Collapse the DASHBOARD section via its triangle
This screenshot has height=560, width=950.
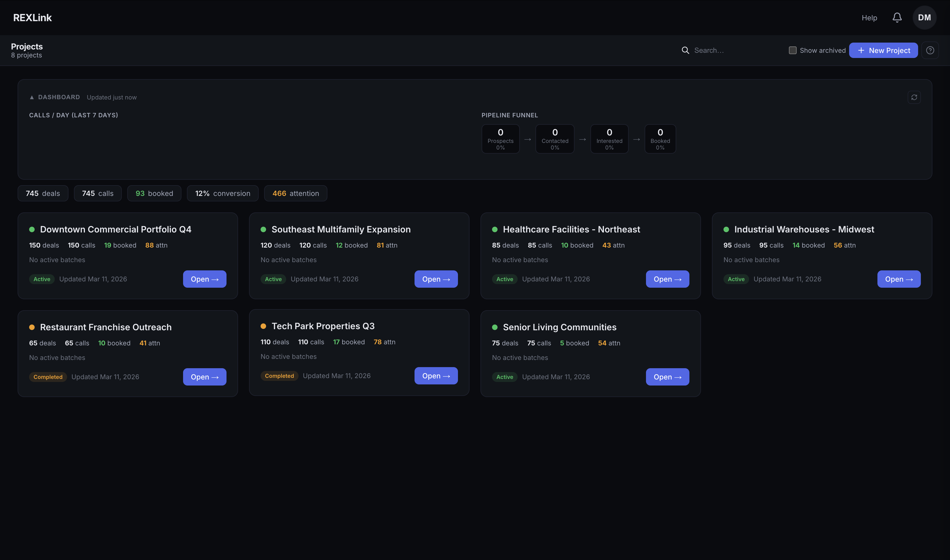32,97
